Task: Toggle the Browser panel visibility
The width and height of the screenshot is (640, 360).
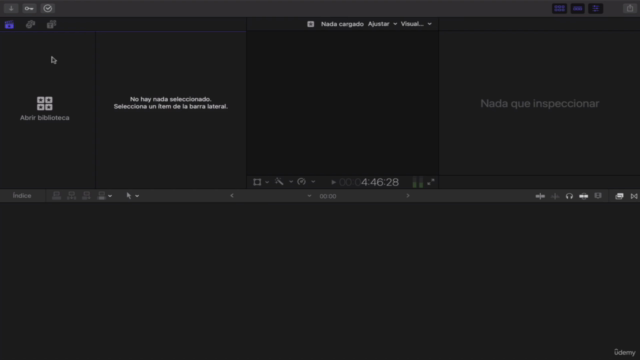Action: (x=559, y=8)
